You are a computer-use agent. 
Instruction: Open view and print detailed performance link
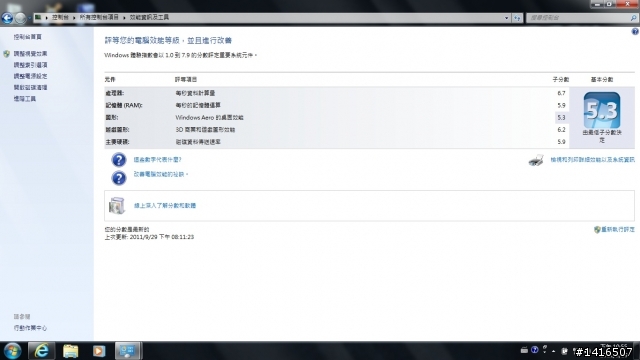point(592,160)
